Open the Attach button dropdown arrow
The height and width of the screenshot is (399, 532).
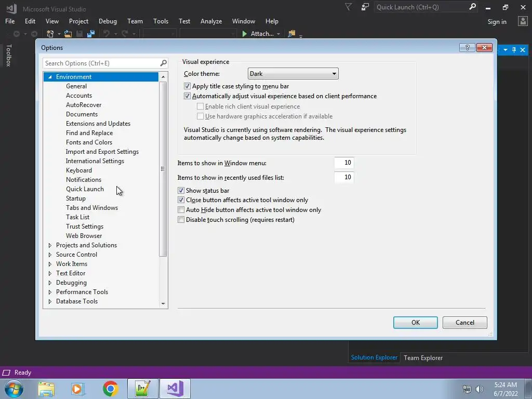point(278,34)
